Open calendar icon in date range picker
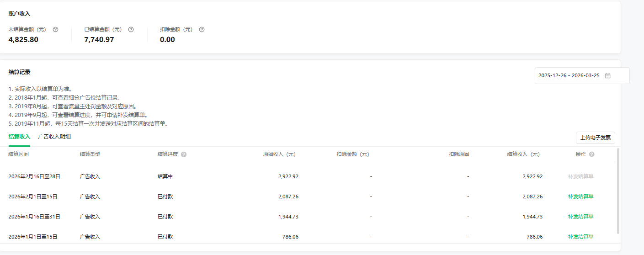The height and width of the screenshot is (255, 644). (607, 76)
